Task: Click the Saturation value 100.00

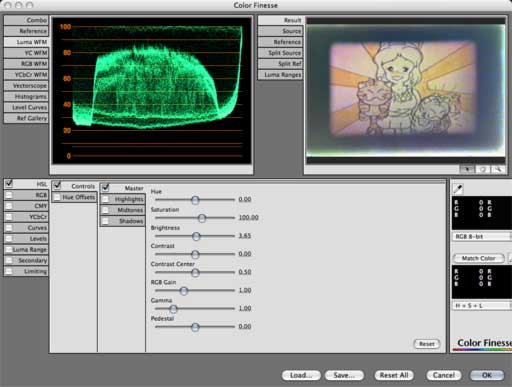Action: coord(248,217)
